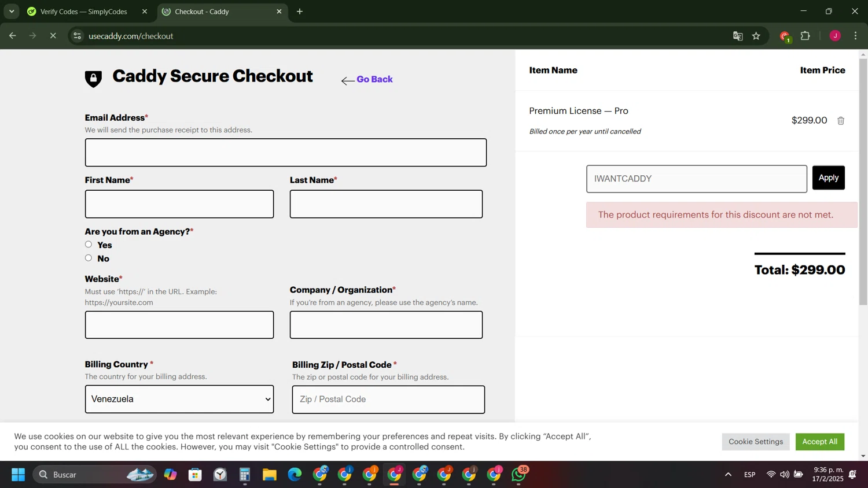
Task: Close the Verify Codes — SimplyCodes tab
Action: click(x=145, y=12)
